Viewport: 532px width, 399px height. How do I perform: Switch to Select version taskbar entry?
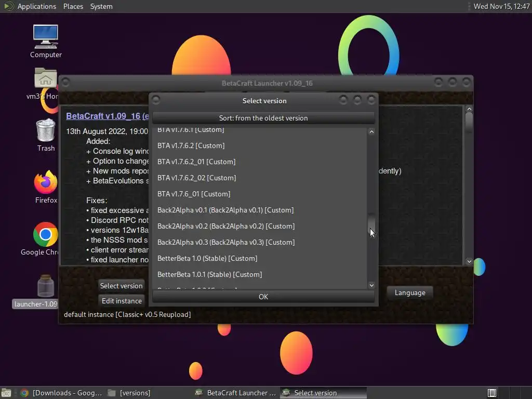coord(323,393)
